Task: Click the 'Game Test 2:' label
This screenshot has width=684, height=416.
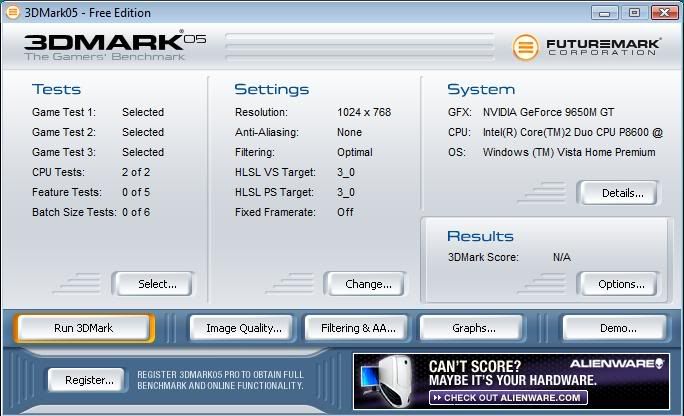Action: click(x=64, y=132)
